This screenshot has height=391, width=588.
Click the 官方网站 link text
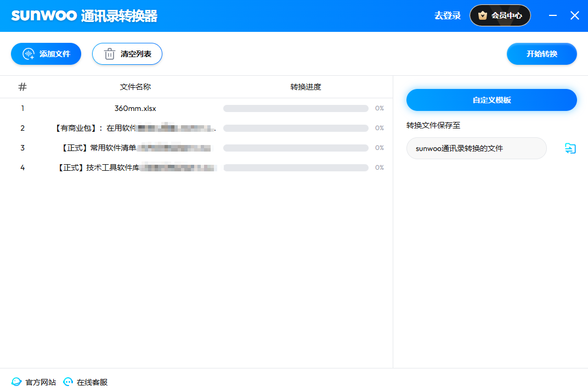(41, 382)
